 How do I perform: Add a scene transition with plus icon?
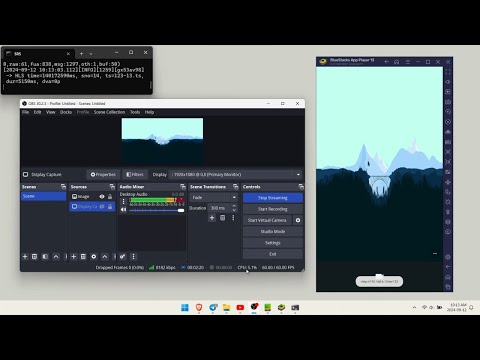(x=212, y=218)
